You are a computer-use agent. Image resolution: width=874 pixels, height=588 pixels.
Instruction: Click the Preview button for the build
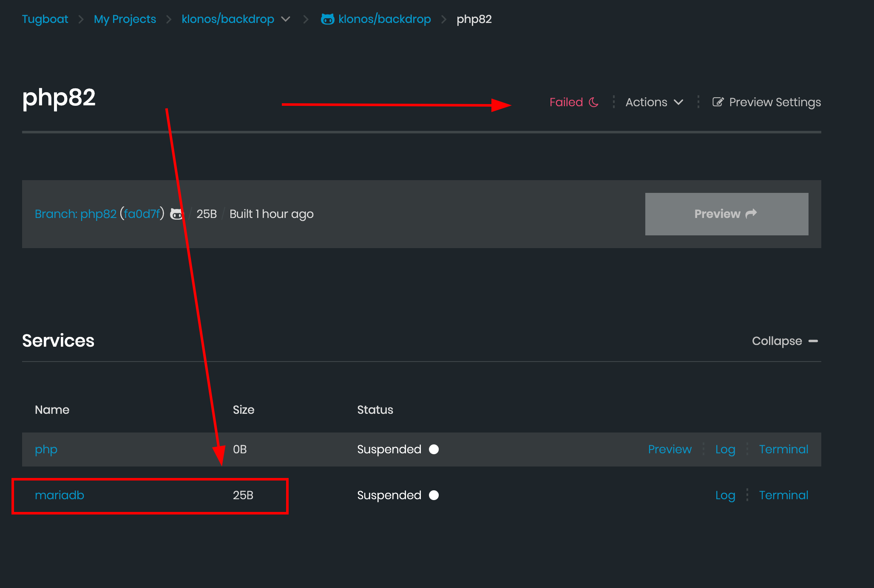click(x=726, y=214)
